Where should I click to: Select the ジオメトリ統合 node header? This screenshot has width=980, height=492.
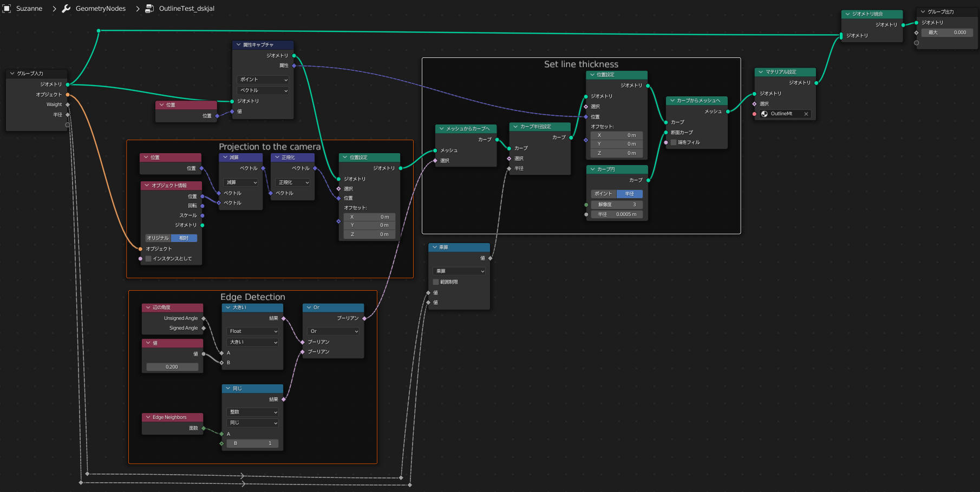click(x=872, y=14)
